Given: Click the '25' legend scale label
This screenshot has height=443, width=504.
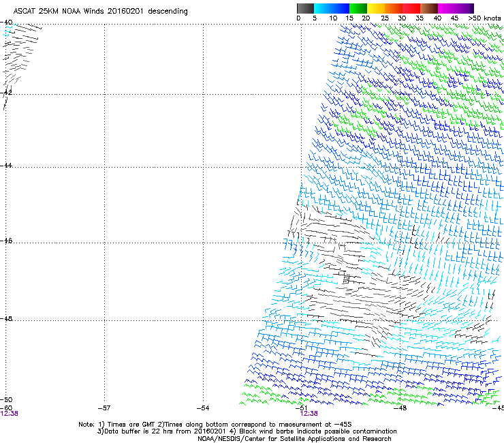Looking at the screenshot, I should (x=385, y=18).
